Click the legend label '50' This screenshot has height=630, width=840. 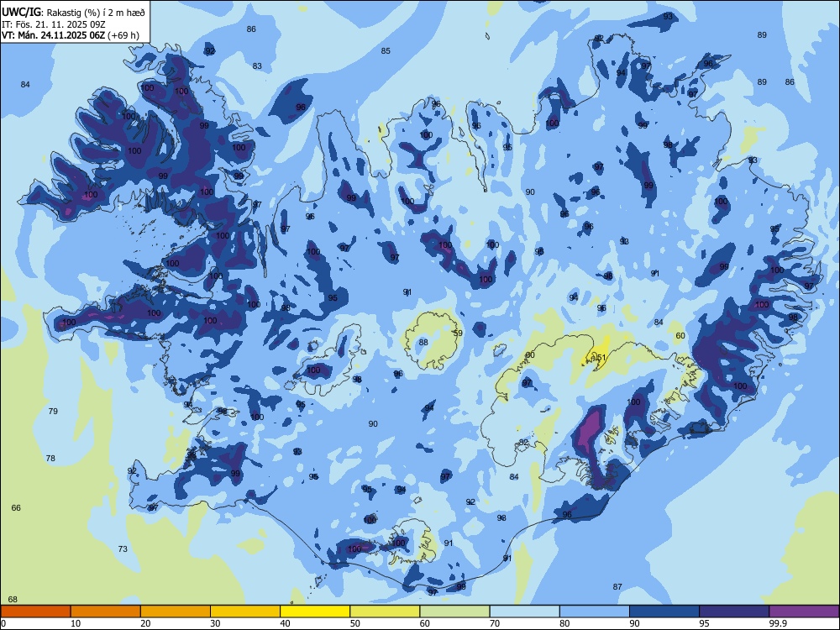click(x=355, y=623)
